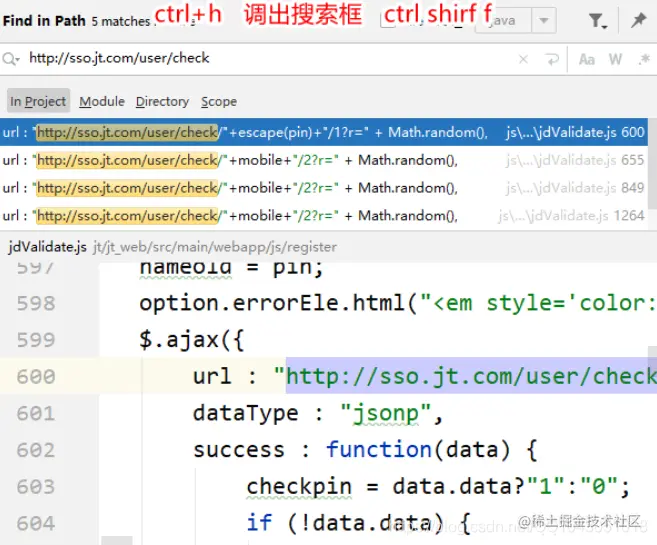Click the 5 matches count label

(121, 21)
